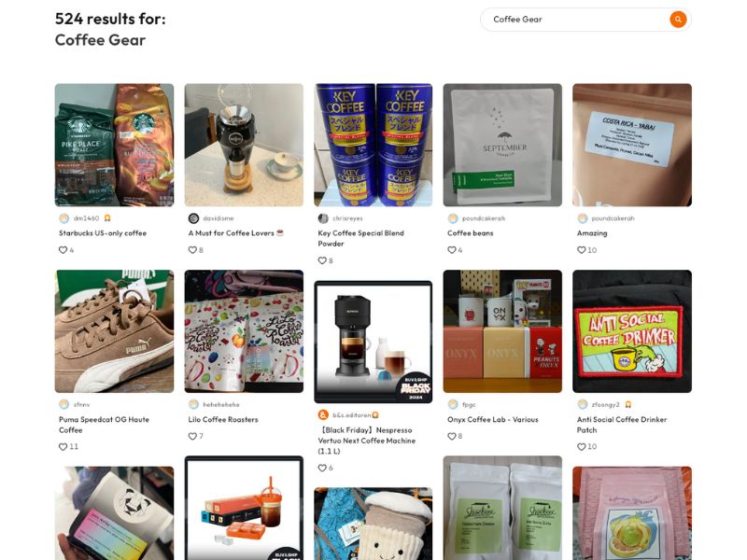747x560 pixels.
Task: Open davidisme profile avatar
Action: click(x=193, y=218)
